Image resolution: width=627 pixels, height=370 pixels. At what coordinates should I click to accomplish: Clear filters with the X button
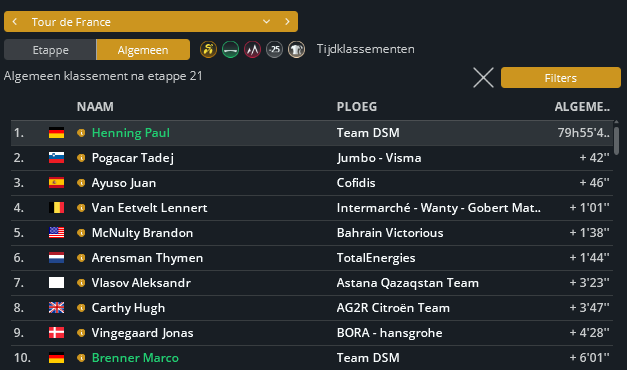click(483, 78)
